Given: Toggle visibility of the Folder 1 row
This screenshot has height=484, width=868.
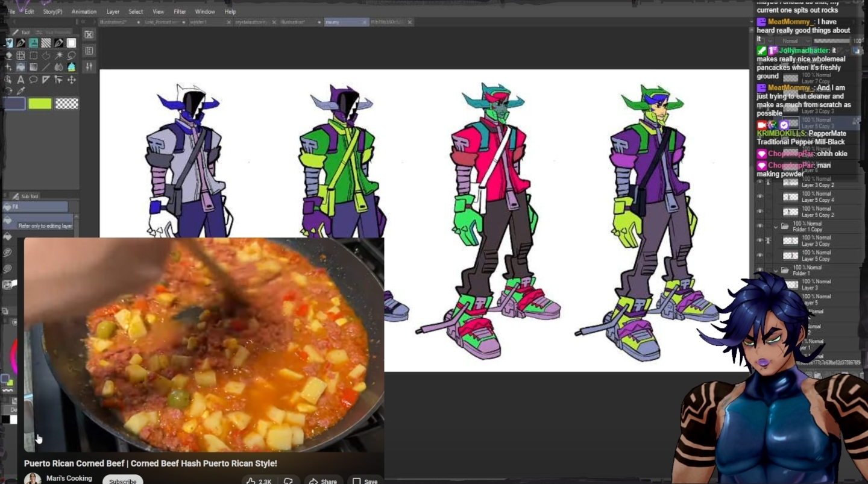Looking at the screenshot, I should [759, 271].
